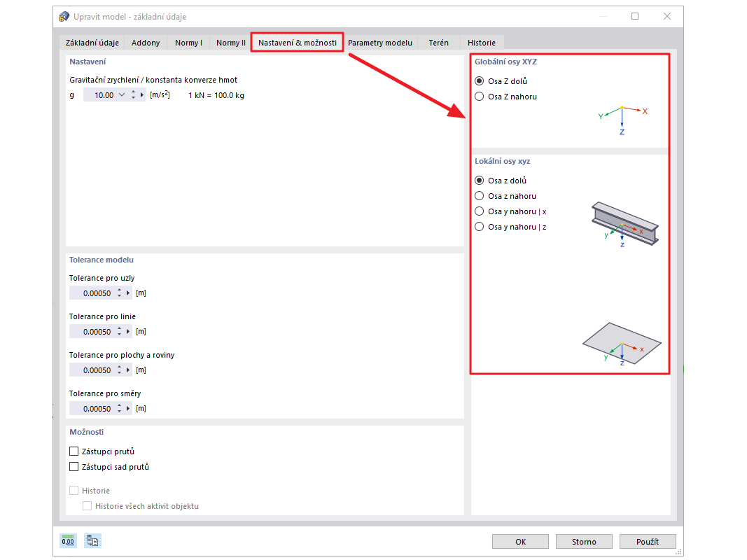This screenshot has height=560, width=747.
Task: Click the global XYZ axes preview image
Action: (x=622, y=120)
